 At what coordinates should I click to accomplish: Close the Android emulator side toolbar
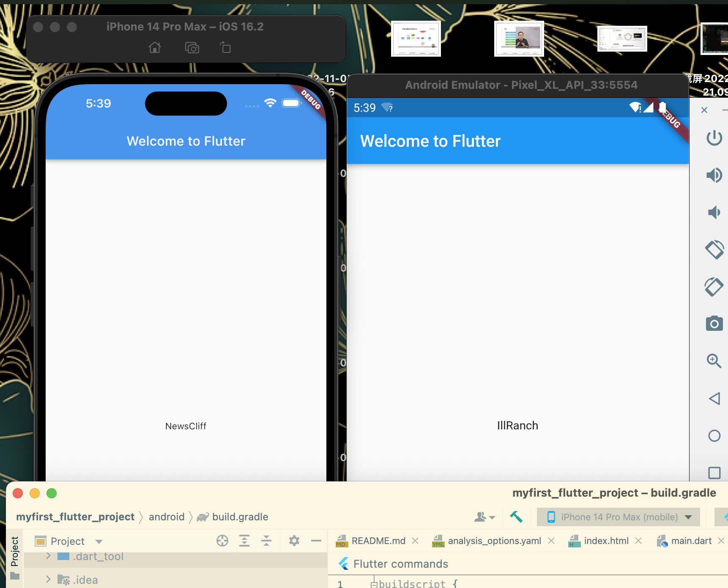[x=704, y=110]
